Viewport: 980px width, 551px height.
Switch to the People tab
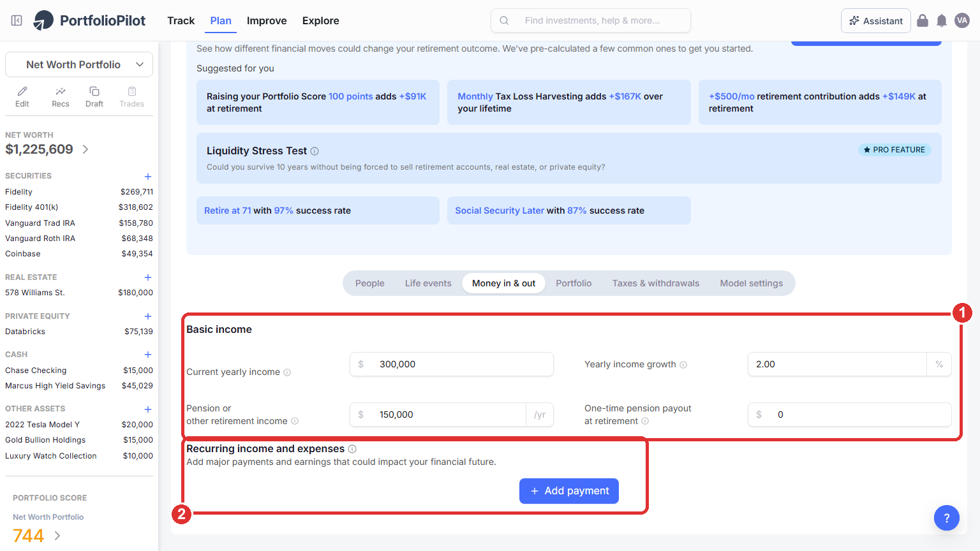click(370, 283)
